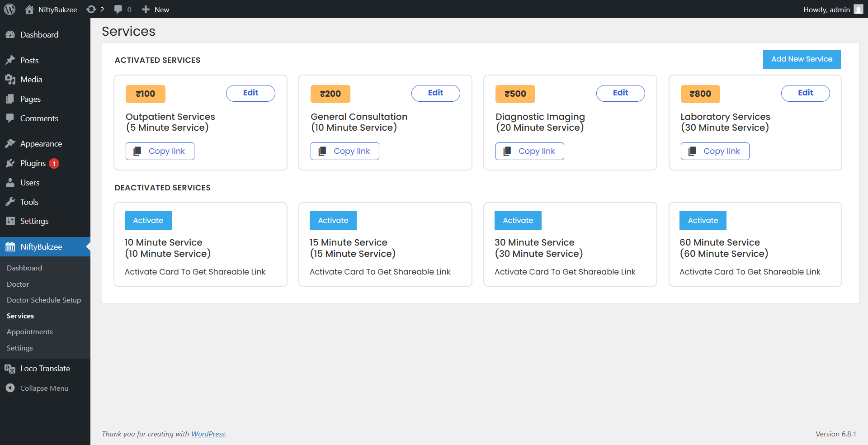Click copy icon on Outpatient Services card
The image size is (868, 445).
[x=137, y=151]
